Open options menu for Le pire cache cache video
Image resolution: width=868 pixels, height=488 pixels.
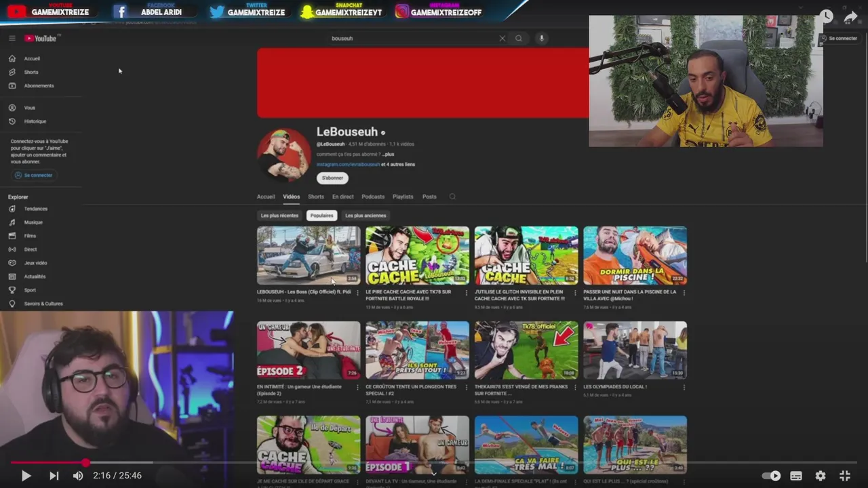[466, 293]
